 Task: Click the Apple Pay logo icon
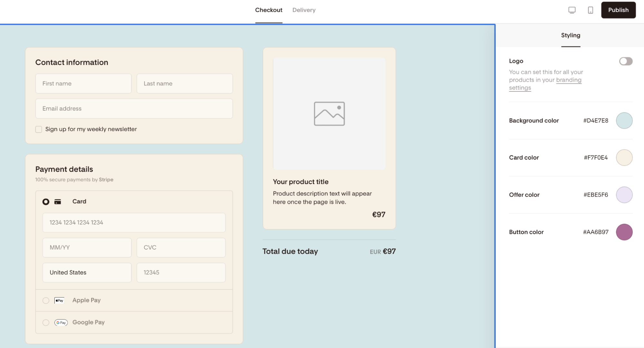click(59, 300)
